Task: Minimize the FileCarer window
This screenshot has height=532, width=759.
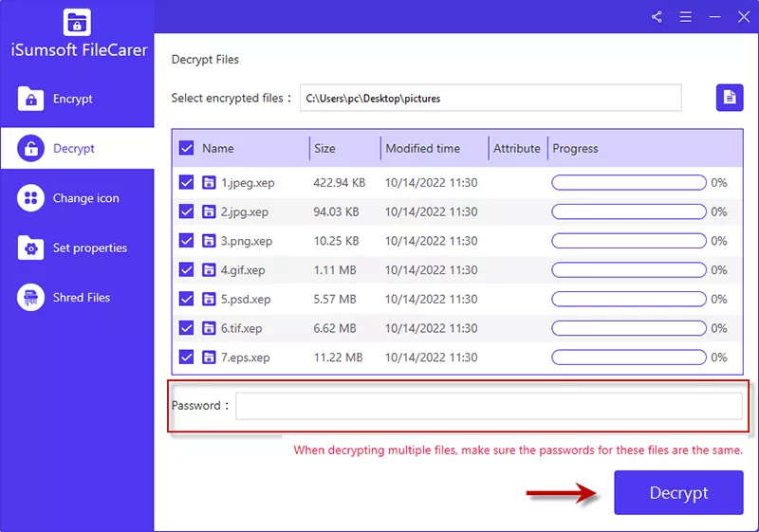Action: coord(714,17)
